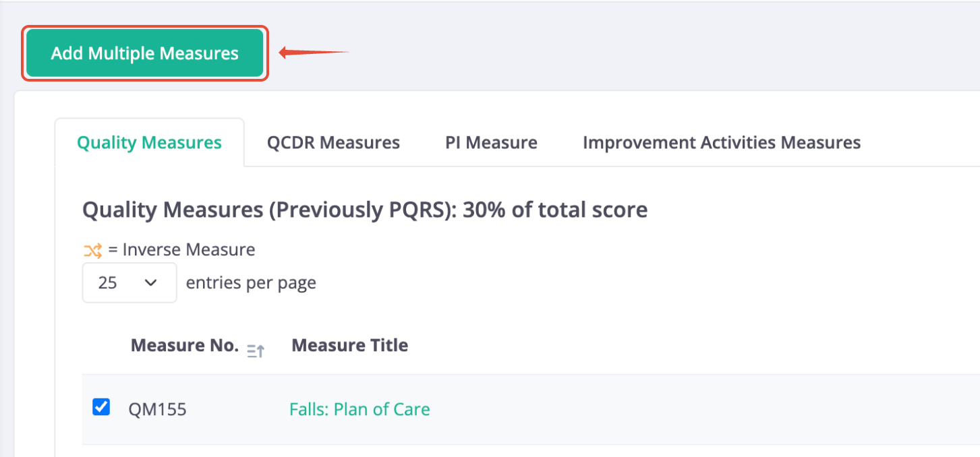
Task: Click the '= Inverse Measure' legend text
Action: pyautogui.click(x=181, y=250)
